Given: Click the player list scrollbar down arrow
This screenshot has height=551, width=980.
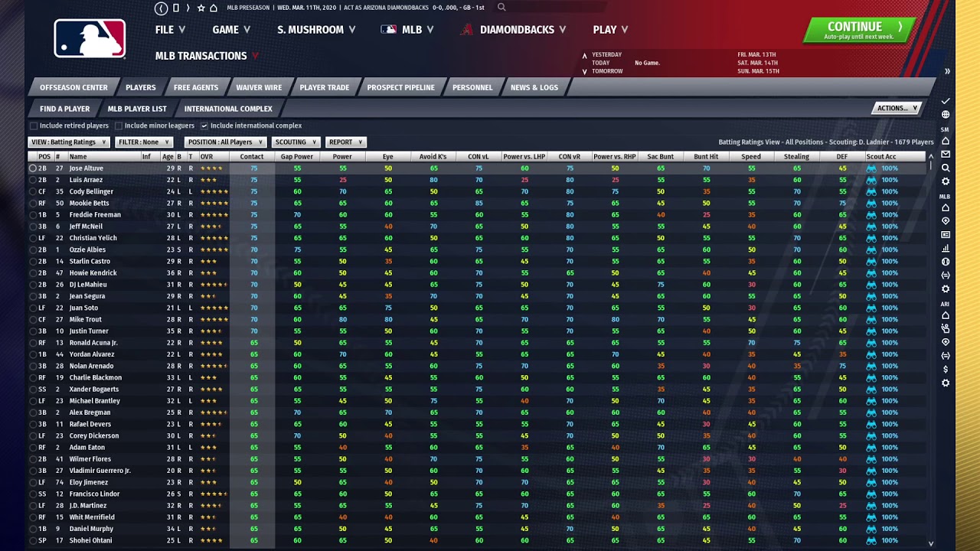Looking at the screenshot, I should click(931, 543).
